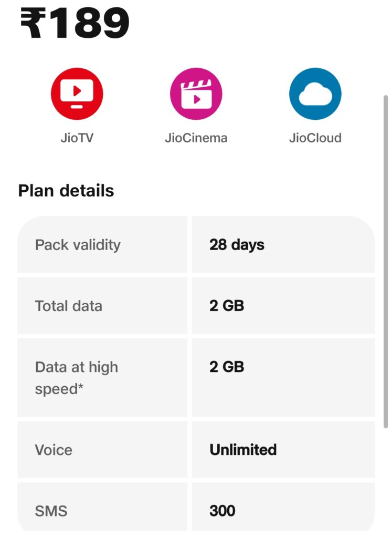Image resolution: width=392 pixels, height=538 pixels.
Task: Click the 28 days value cell
Action: click(x=283, y=245)
